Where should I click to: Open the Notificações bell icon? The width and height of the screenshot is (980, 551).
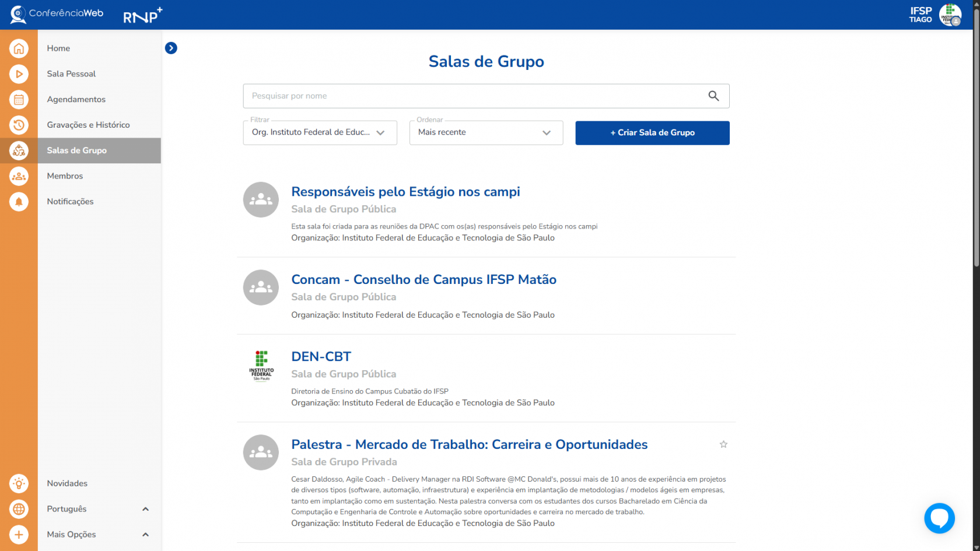click(x=19, y=202)
